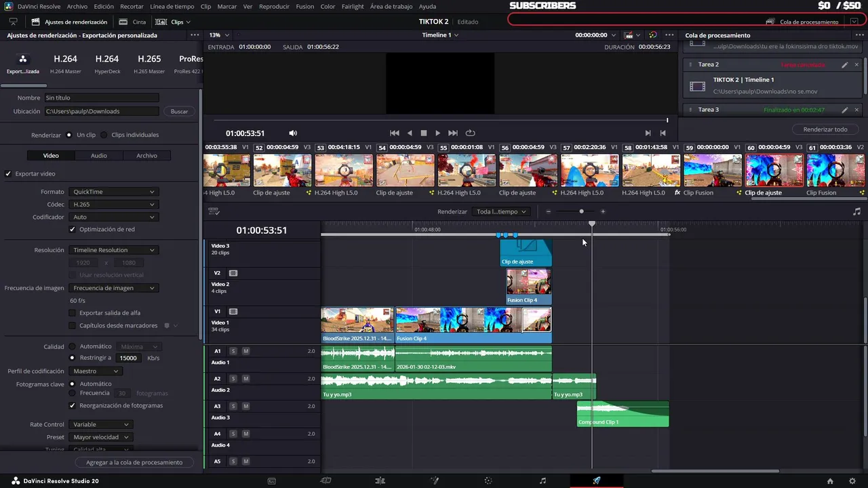Open the Reproducir menu
This screenshot has width=868, height=488.
[274, 6]
